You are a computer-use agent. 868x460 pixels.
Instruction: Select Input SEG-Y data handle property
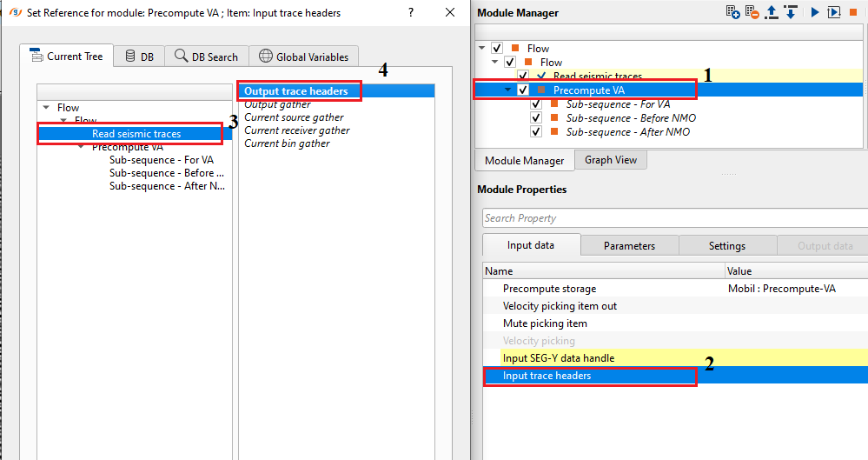tap(559, 358)
